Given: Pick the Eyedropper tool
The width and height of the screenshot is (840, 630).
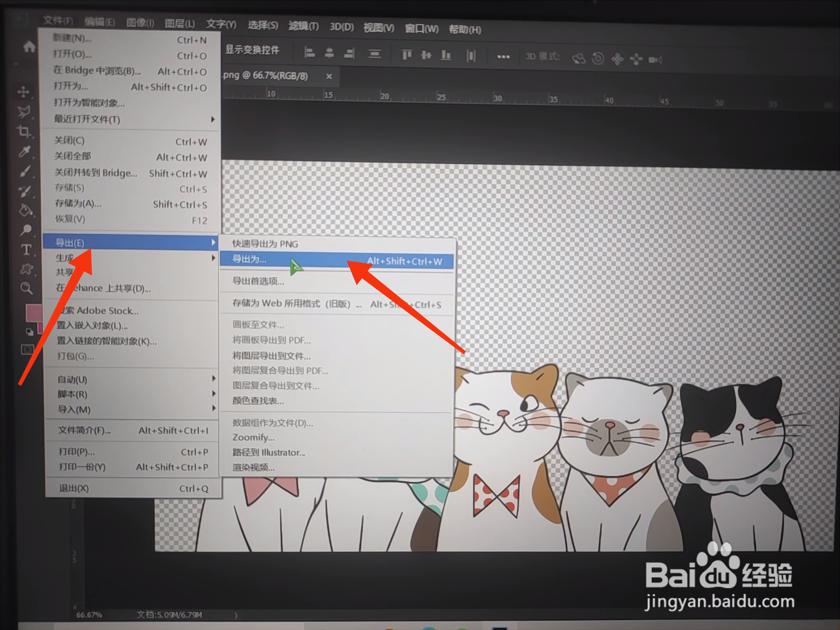Looking at the screenshot, I should click(x=25, y=151).
